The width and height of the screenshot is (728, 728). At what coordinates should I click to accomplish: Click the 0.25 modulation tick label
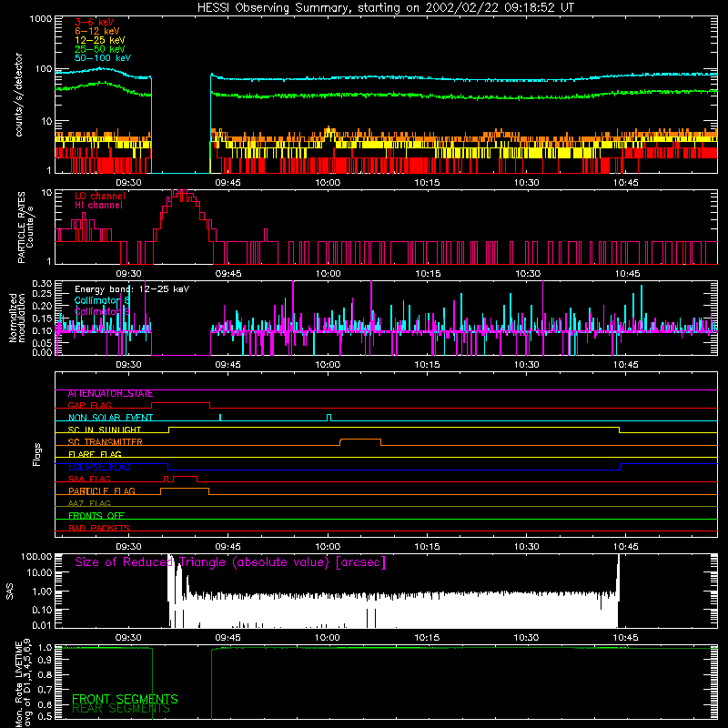pos(42,294)
